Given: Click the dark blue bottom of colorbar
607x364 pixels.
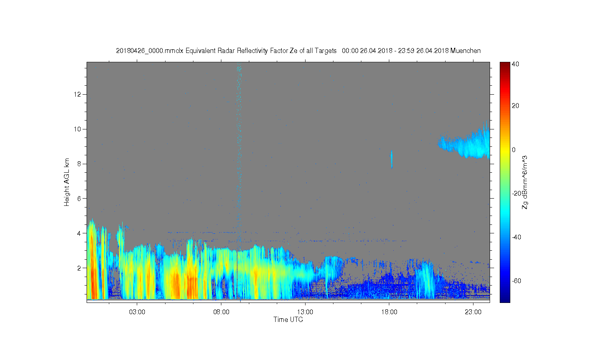Looking at the screenshot, I should pos(505,298).
